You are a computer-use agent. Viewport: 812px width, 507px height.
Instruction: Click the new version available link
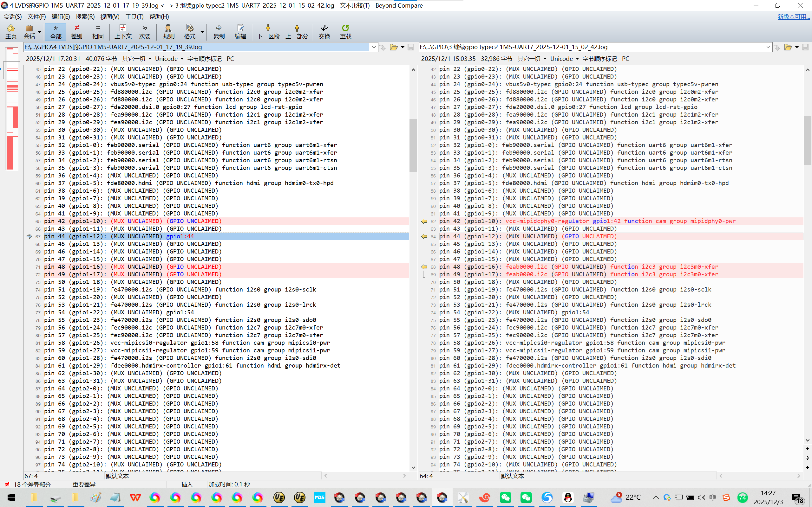point(793,16)
